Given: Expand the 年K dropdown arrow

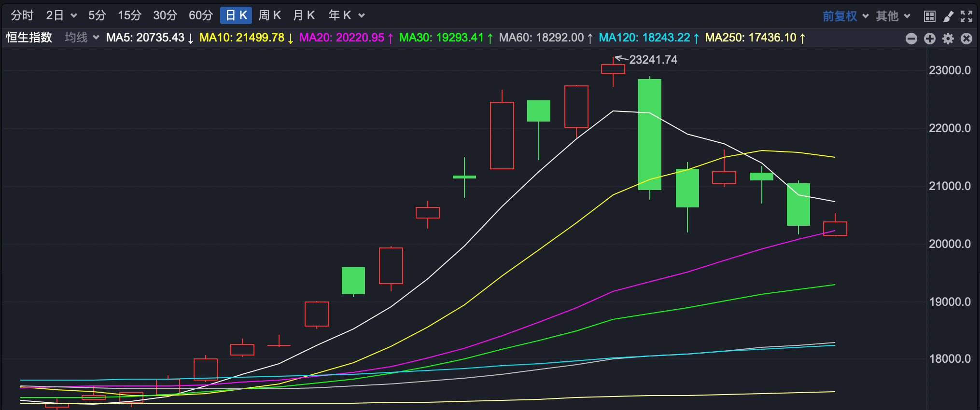Looking at the screenshot, I should coord(362,16).
